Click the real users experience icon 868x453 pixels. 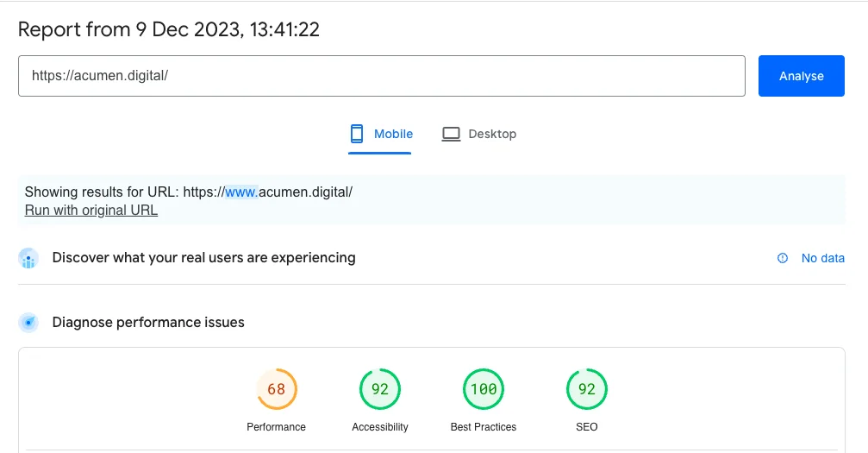pyautogui.click(x=28, y=258)
